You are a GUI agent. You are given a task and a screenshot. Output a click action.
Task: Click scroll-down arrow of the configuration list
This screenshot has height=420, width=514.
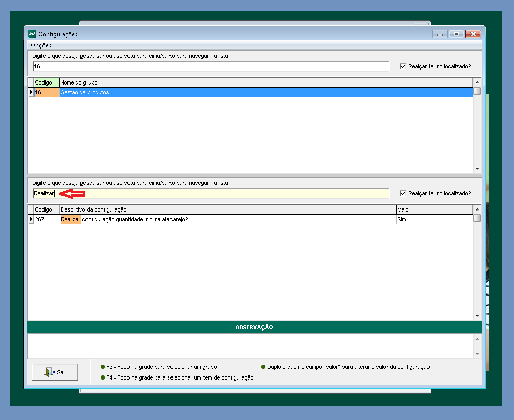(477, 316)
